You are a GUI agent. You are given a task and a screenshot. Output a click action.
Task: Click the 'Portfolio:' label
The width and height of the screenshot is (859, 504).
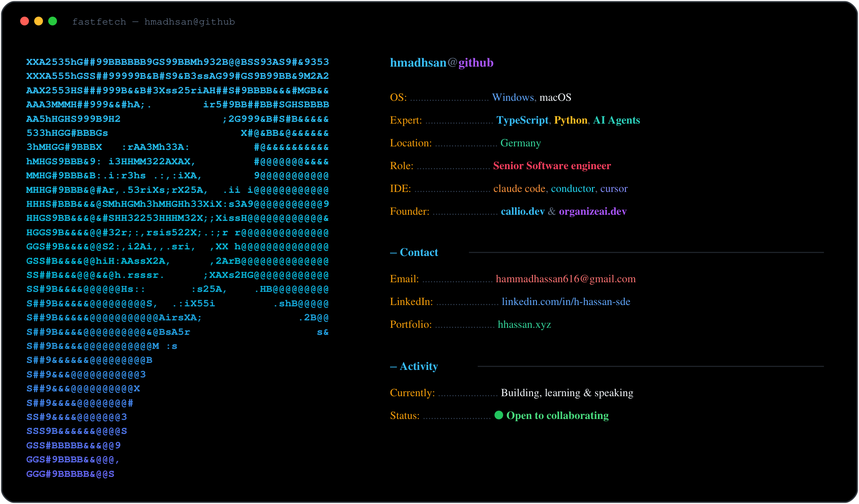click(x=411, y=324)
